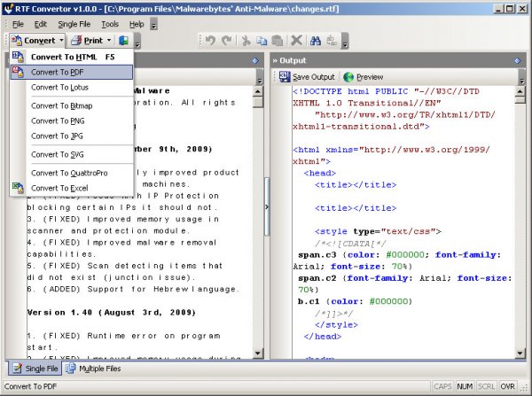532x396 pixels.
Task: Click the Find binoculars icon
Action: (x=317, y=41)
